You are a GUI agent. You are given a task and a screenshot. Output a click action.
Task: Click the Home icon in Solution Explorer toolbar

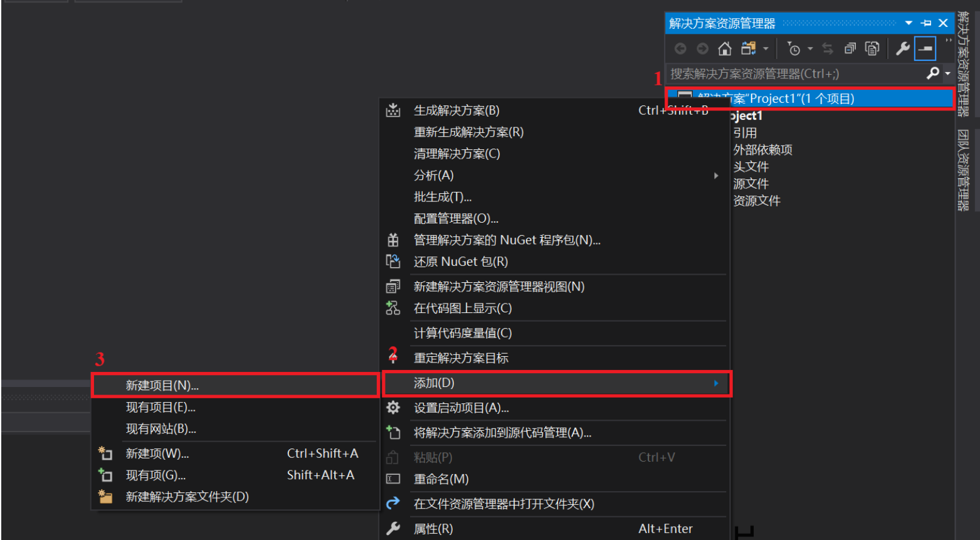point(725,48)
